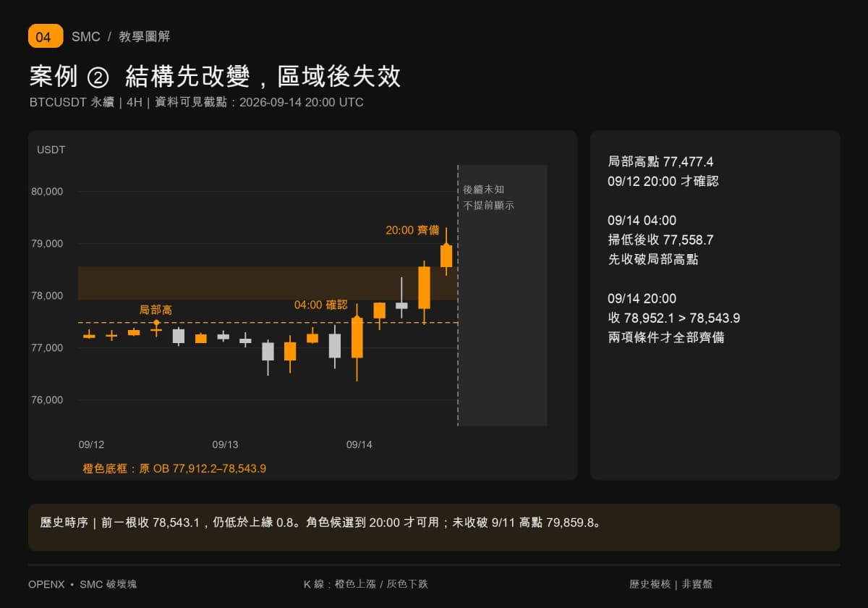Click the 不提前顯示 label in gray zone
This screenshot has width=868, height=608.
click(489, 206)
